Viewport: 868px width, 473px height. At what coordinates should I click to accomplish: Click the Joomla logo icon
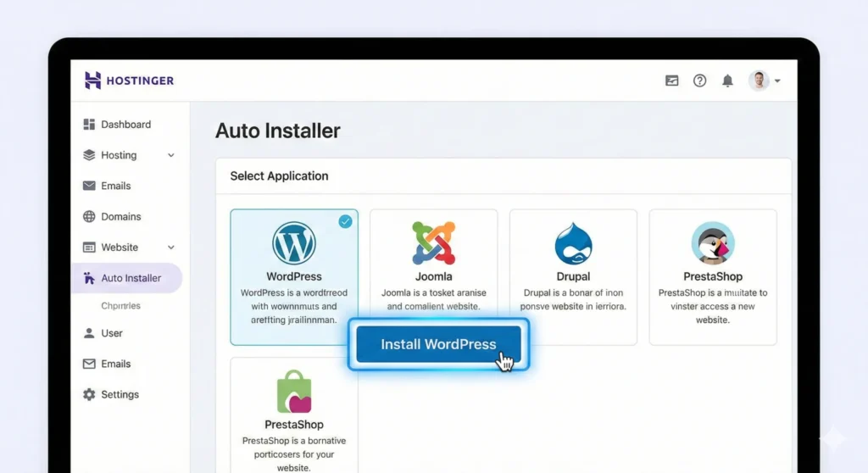click(x=433, y=242)
